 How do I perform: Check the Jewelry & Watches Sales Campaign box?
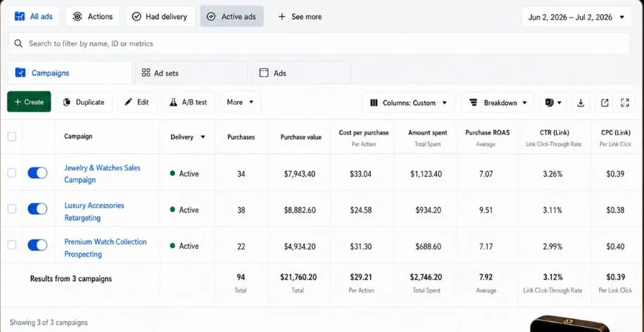coord(12,173)
